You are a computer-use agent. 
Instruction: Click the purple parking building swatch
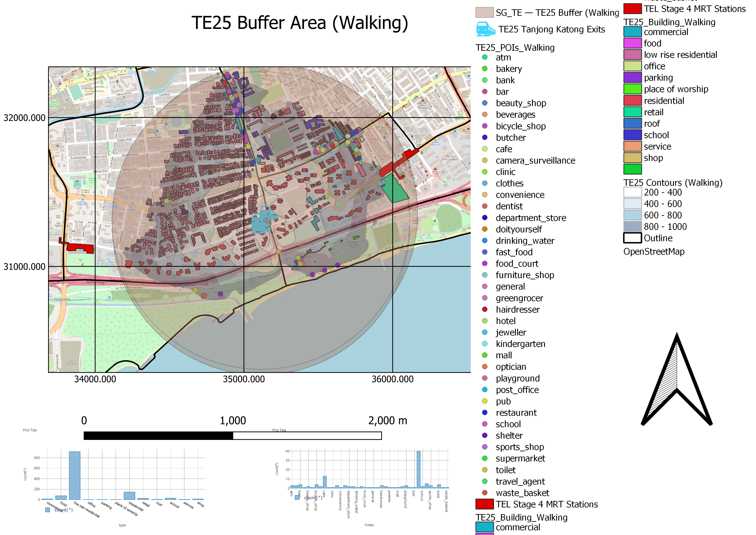(x=632, y=77)
